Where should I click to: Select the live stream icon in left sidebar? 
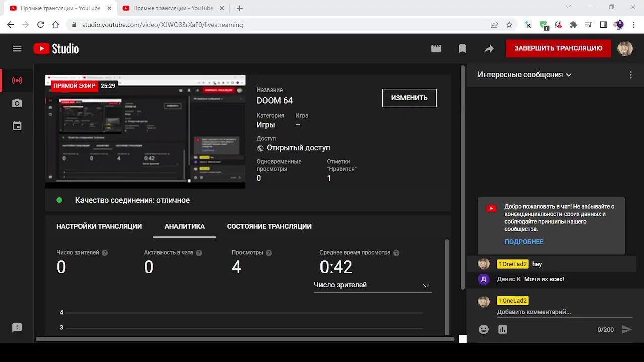17,80
